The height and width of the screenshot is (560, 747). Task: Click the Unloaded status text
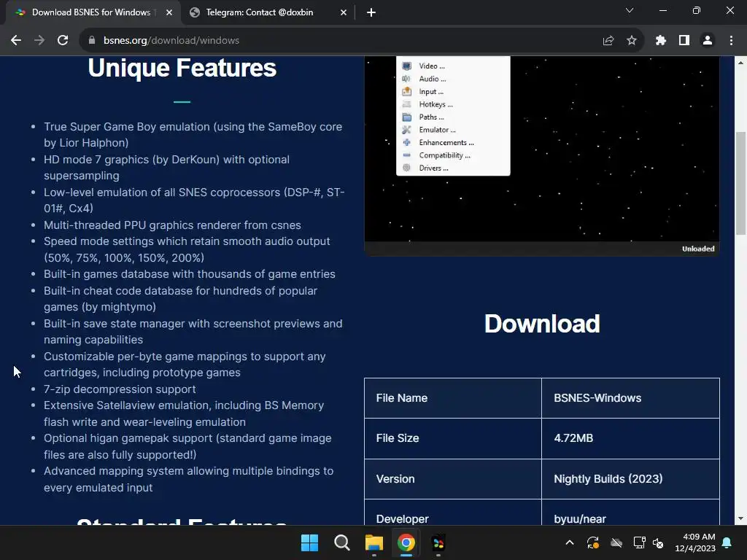click(x=698, y=249)
